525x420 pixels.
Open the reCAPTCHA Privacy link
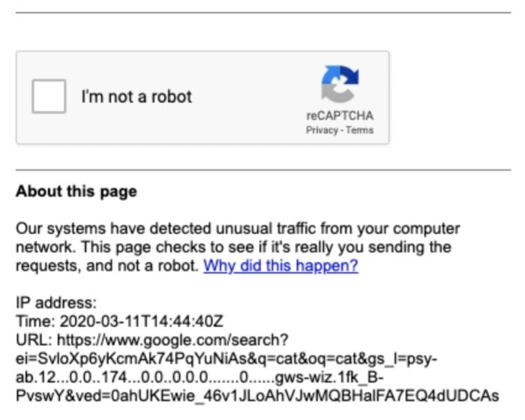click(x=321, y=130)
